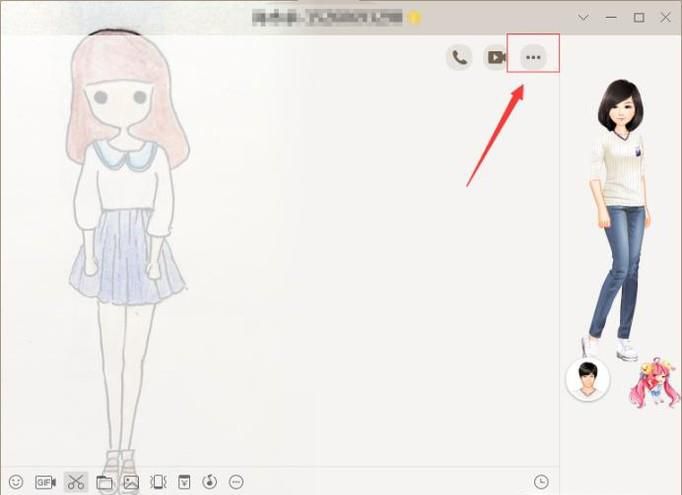Send a window shake nudge
Image resolution: width=682 pixels, height=495 pixels.
157,481
